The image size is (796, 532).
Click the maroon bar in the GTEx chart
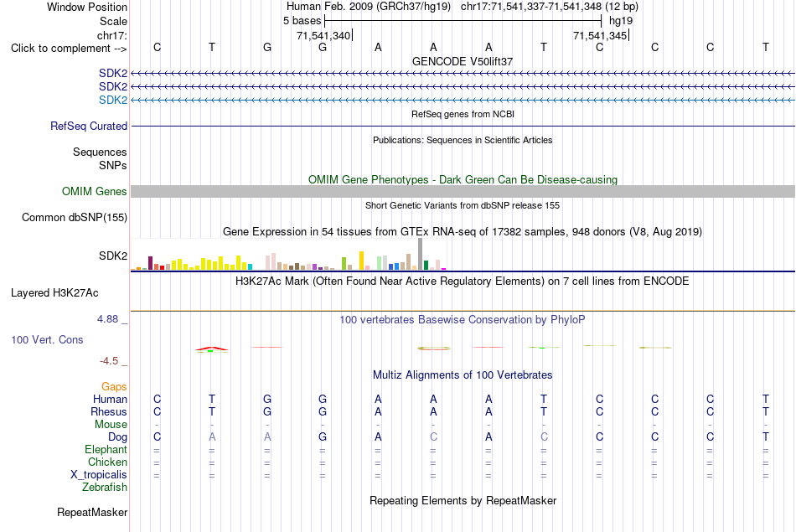coord(150,263)
